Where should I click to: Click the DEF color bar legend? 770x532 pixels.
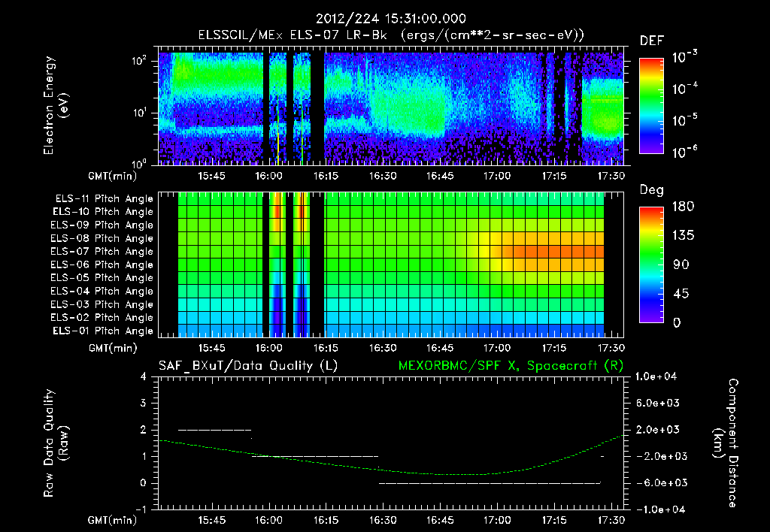651,106
